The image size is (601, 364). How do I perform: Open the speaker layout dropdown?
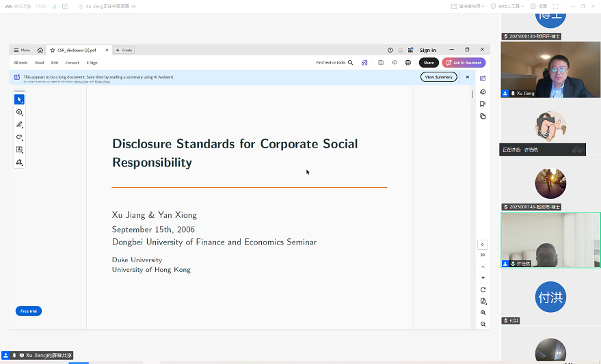click(x=468, y=7)
